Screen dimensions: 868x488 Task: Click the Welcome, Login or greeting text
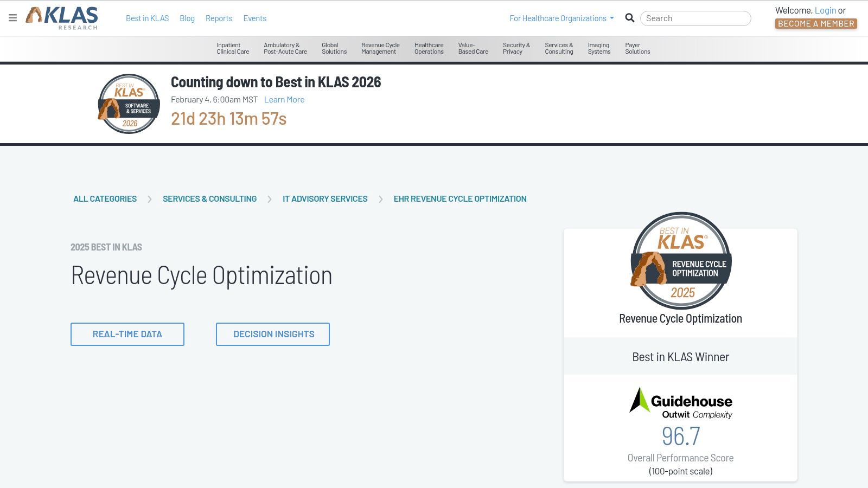[x=810, y=10]
